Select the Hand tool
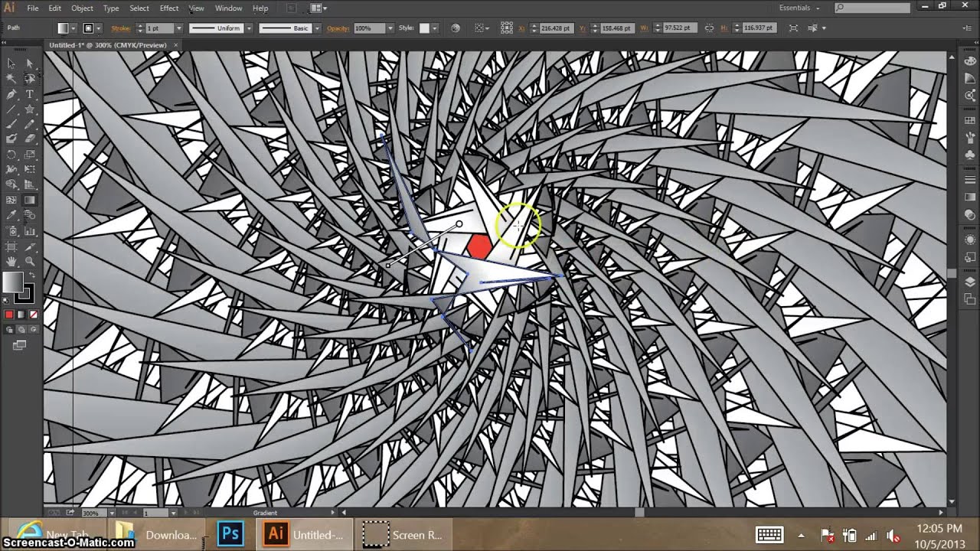980x551 pixels. [11, 262]
